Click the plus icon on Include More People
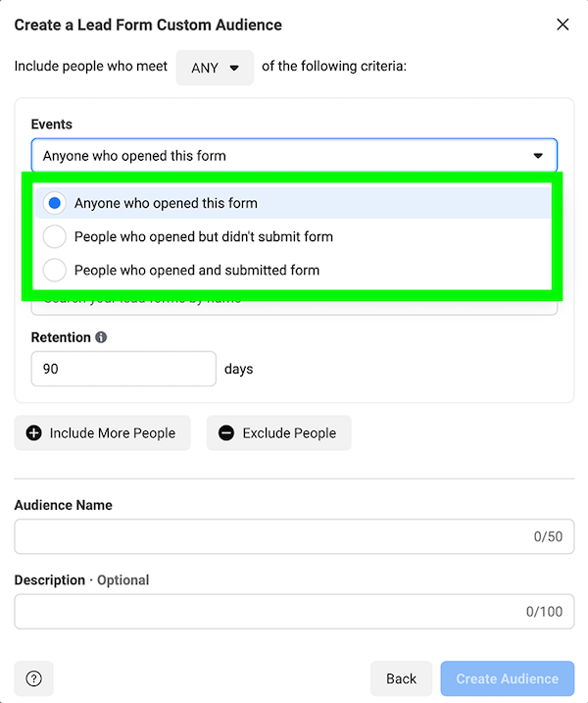This screenshot has height=703, width=588. 34,433
